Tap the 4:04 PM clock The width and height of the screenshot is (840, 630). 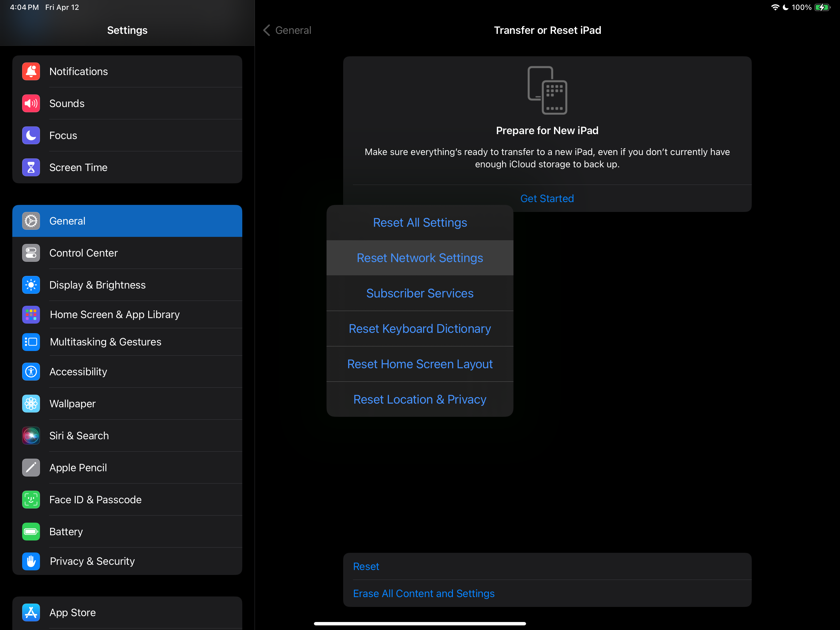pos(24,7)
